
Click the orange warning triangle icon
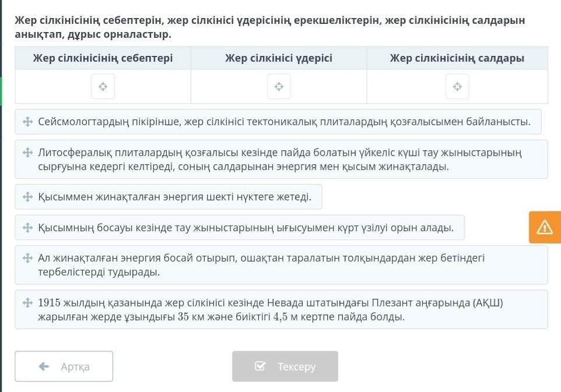[544, 227]
